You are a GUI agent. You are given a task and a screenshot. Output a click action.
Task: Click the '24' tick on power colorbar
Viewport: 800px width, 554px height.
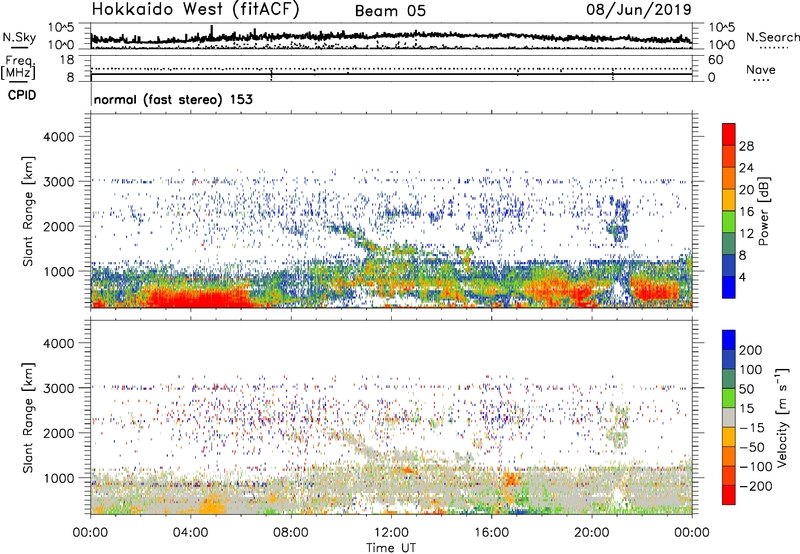746,168
